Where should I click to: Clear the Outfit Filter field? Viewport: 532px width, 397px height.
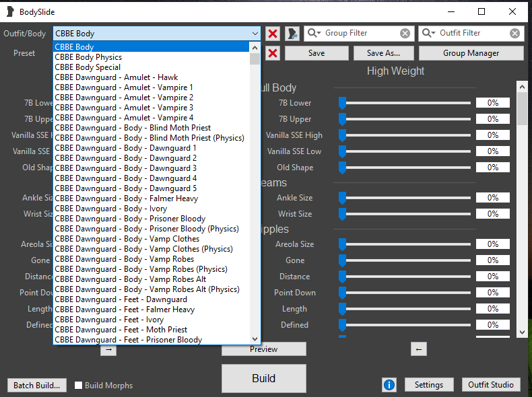coord(514,33)
